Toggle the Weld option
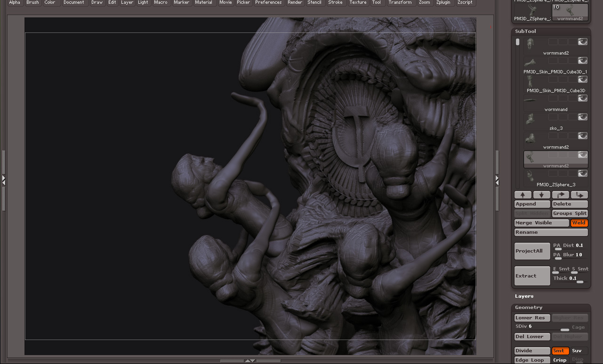Viewport: 603px width, 364px height. pos(579,223)
